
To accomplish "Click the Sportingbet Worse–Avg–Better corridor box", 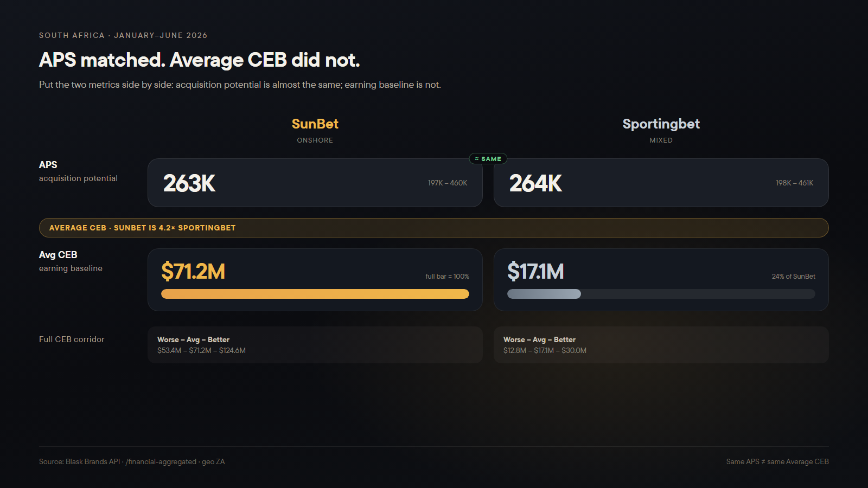I will coord(661,345).
